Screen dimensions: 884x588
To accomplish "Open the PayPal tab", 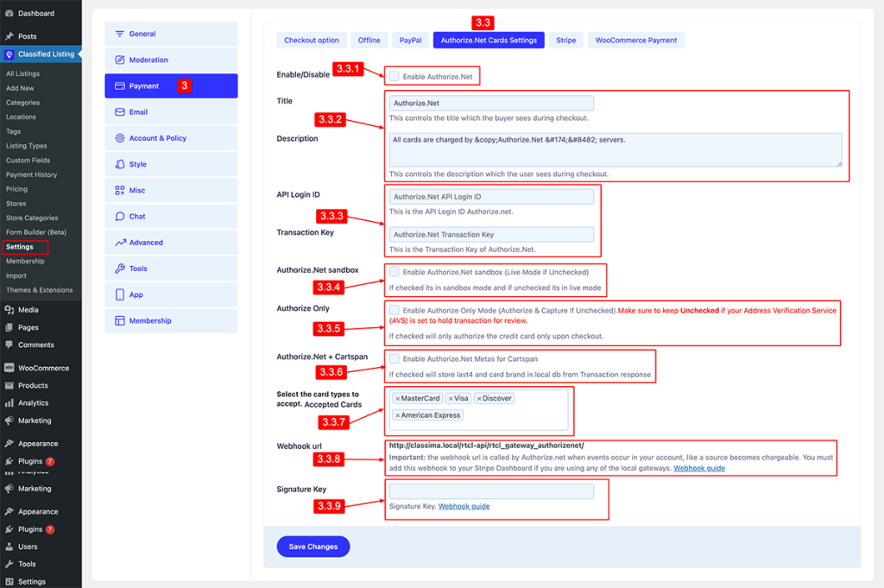I will click(x=410, y=40).
